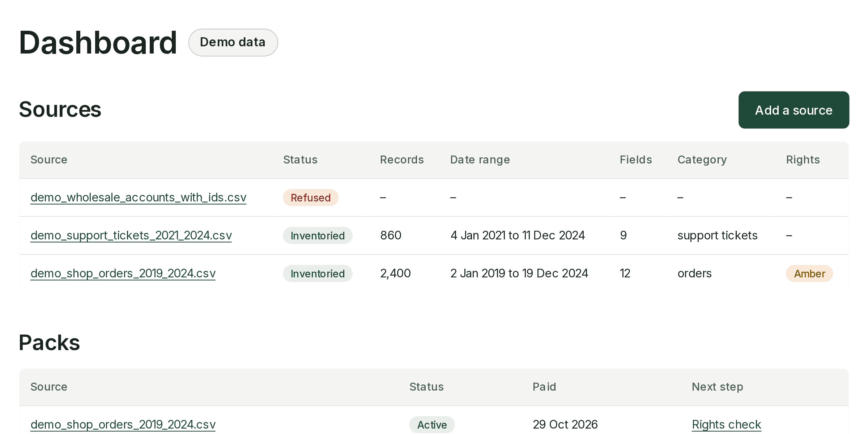
Task: Click the Dashboard heading
Action: [x=98, y=43]
